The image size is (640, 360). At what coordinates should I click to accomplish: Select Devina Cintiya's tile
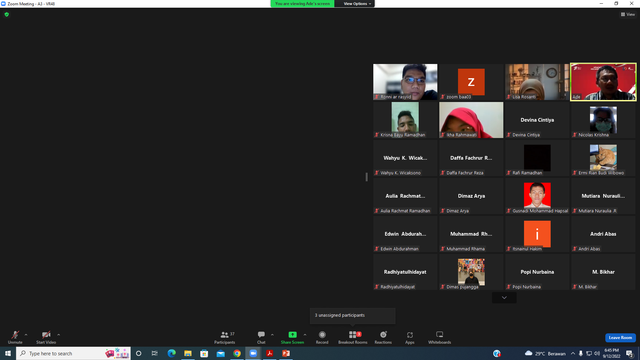(x=537, y=120)
